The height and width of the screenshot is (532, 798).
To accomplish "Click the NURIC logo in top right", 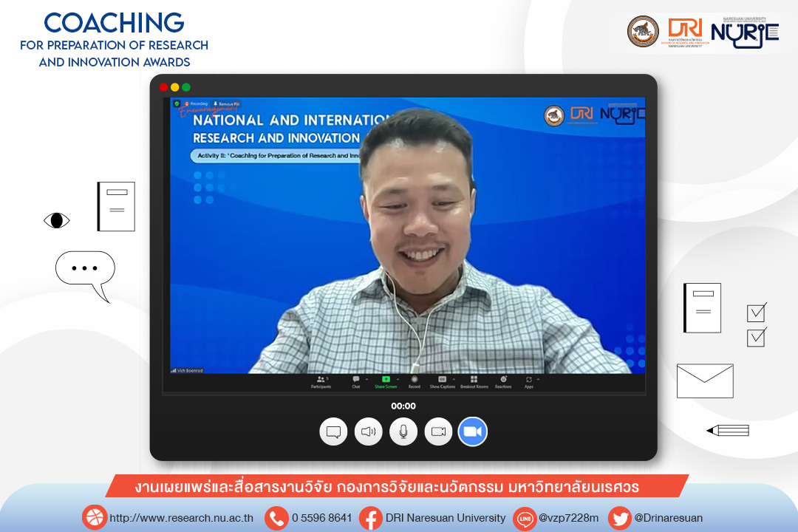I will click(x=745, y=33).
